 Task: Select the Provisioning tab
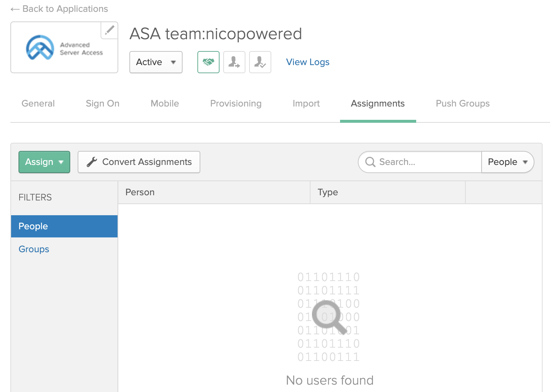click(236, 104)
